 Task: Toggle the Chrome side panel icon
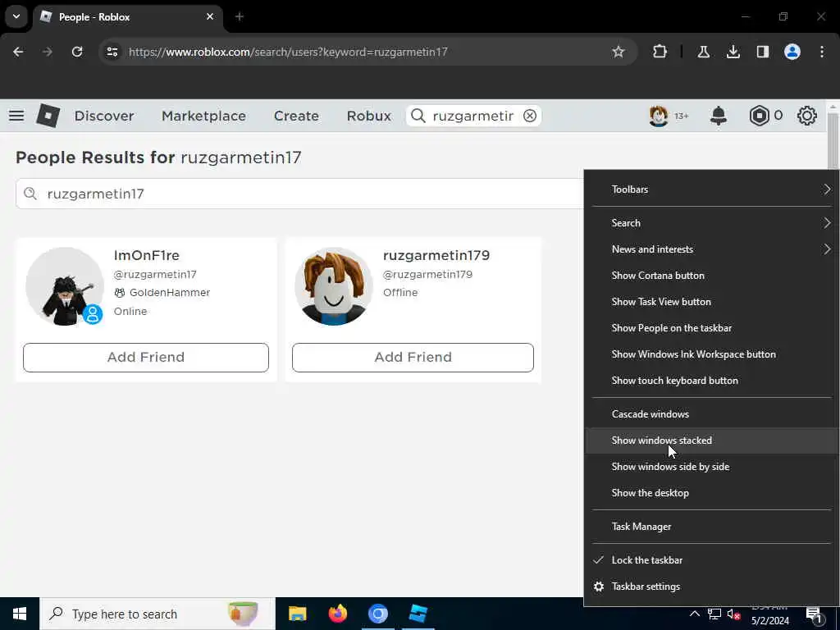[762, 52]
